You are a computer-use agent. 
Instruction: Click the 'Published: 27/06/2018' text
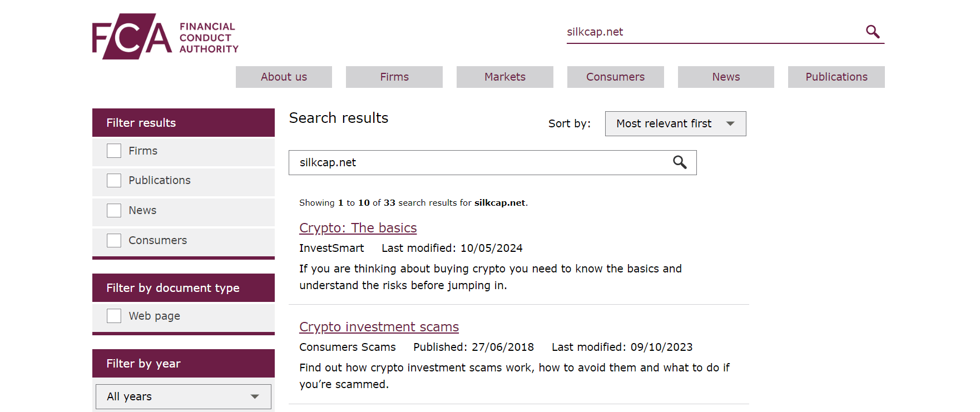(x=474, y=347)
